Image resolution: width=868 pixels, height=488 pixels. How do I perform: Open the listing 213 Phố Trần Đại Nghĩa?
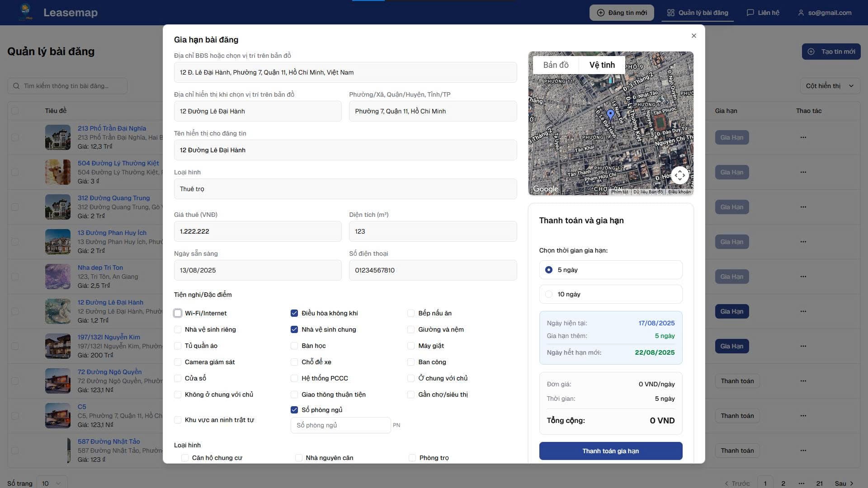pos(112,128)
